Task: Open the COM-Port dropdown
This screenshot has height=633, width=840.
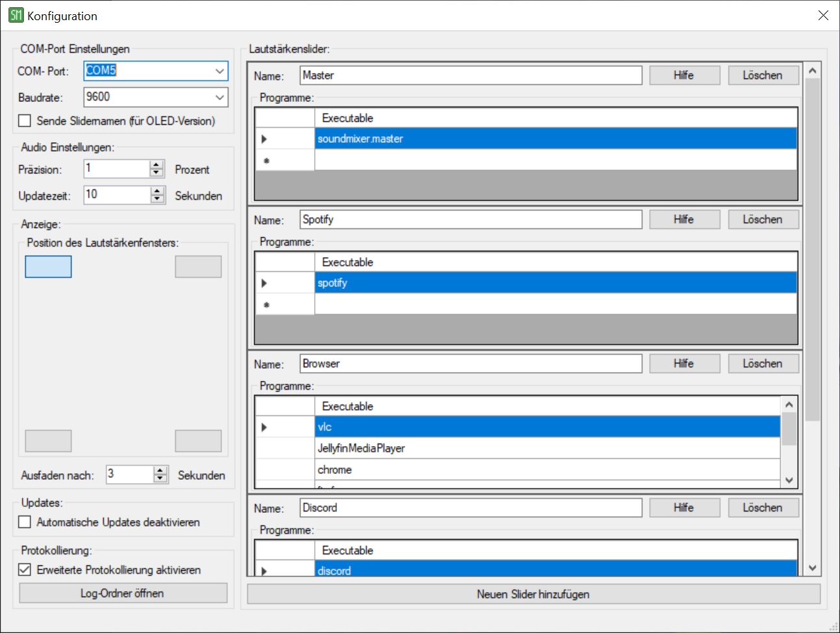Action: pyautogui.click(x=219, y=71)
